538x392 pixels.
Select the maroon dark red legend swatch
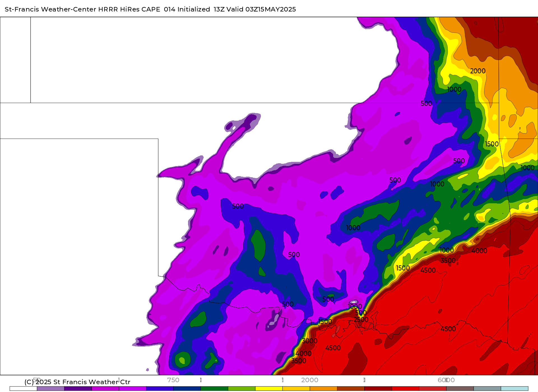(x=378, y=389)
